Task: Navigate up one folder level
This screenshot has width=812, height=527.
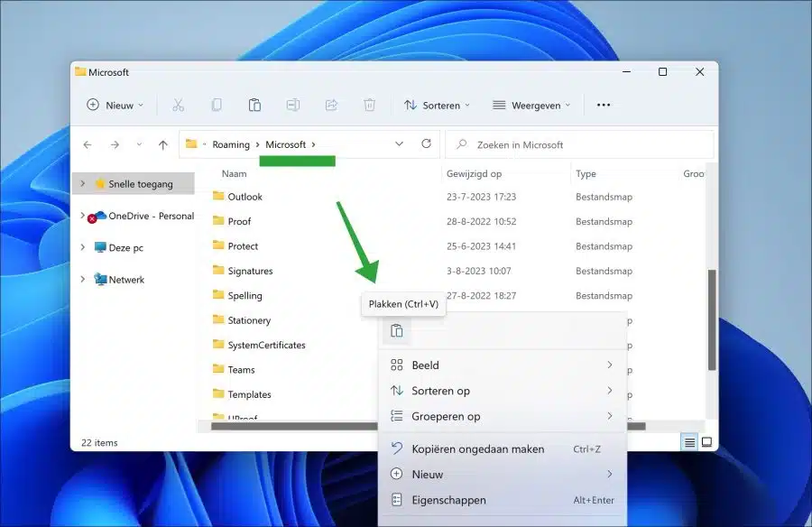Action: 163,145
